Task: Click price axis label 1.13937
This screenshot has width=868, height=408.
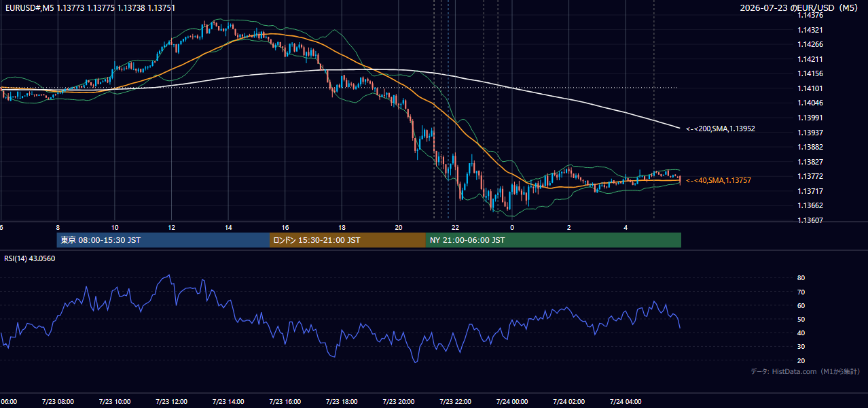Action: [810, 132]
